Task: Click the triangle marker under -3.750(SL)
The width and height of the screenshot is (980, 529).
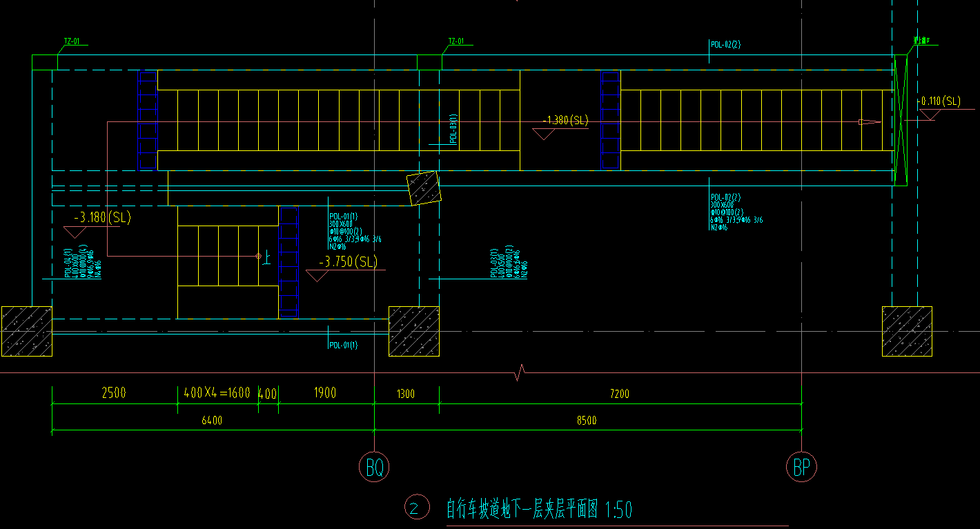Action: click(x=318, y=276)
